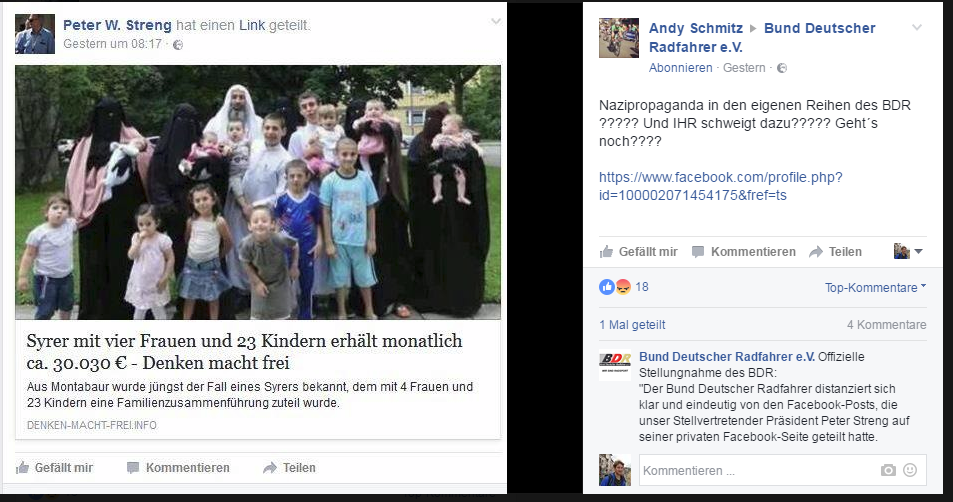Click the camera icon in comment box

pyautogui.click(x=888, y=470)
